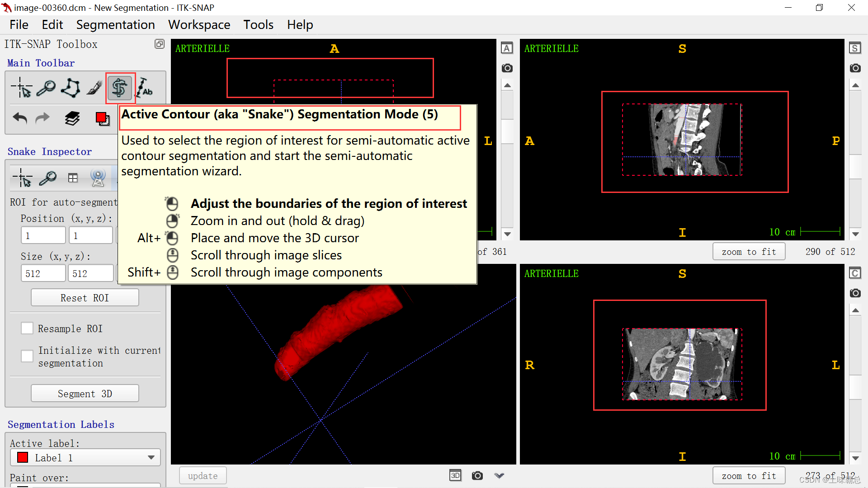Click the Undo arrow icon

[20, 118]
